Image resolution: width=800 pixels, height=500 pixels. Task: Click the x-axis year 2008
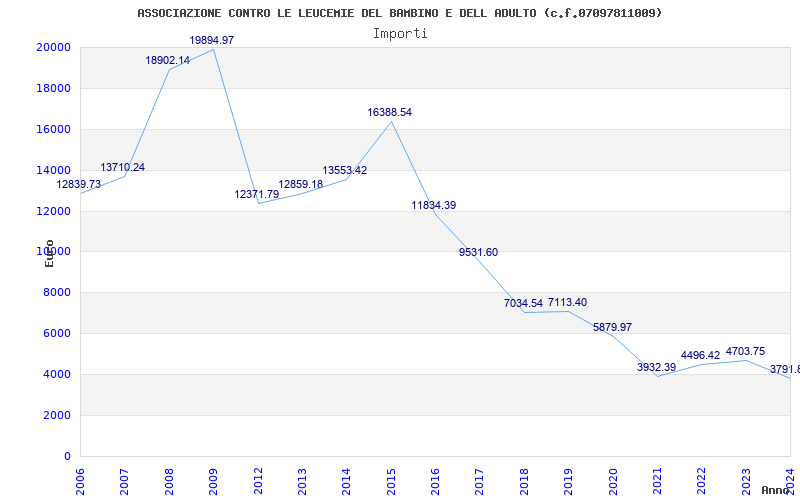(169, 481)
